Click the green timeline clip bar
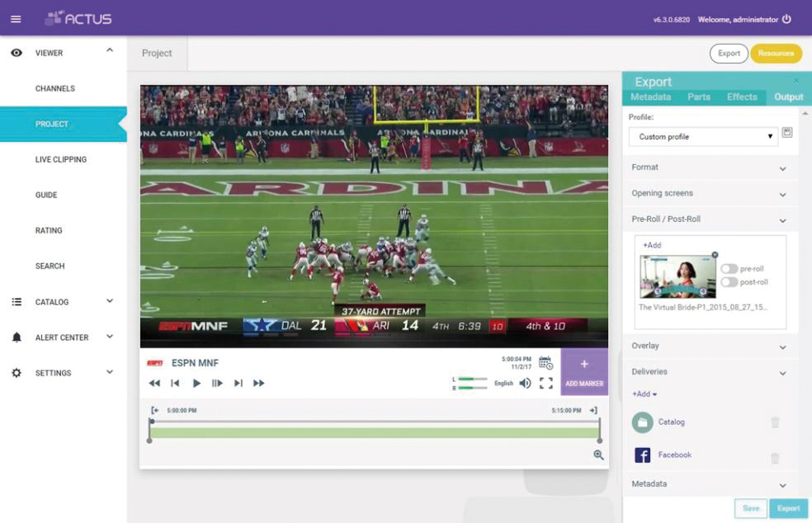The width and height of the screenshot is (812, 523). [375, 433]
